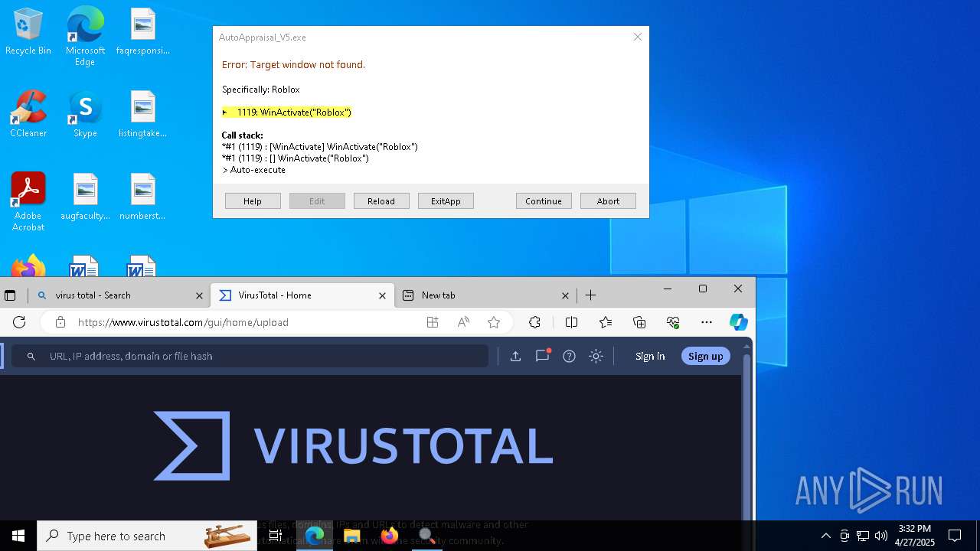Close the AutoAppraisal_V5.exe dialog
980x551 pixels.
pos(637,37)
